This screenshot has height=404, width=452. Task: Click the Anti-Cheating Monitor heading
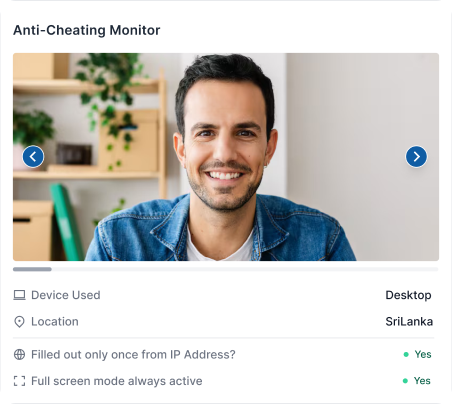tap(87, 30)
